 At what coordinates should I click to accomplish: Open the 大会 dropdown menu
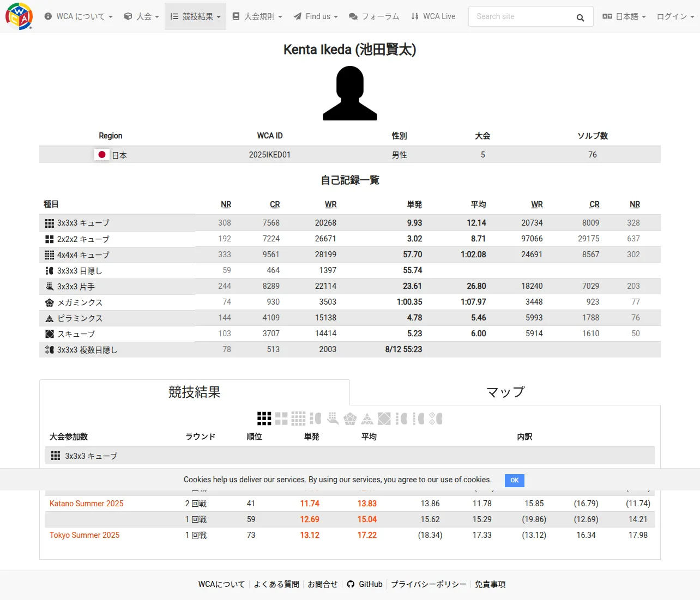tap(142, 16)
